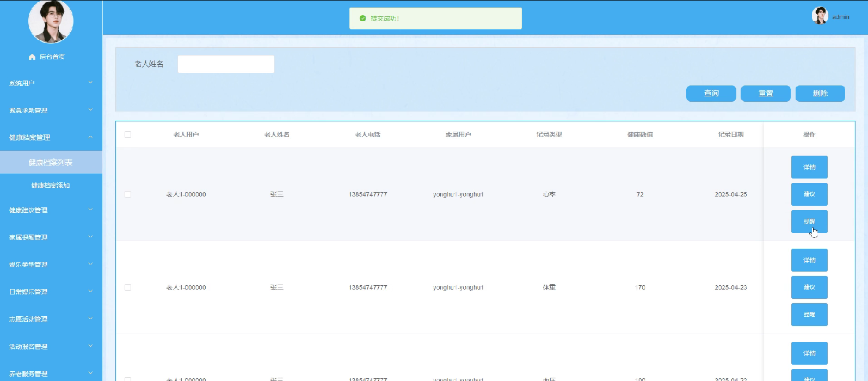Click yonghu1-yonghu1 in the 心率 row

click(x=458, y=194)
